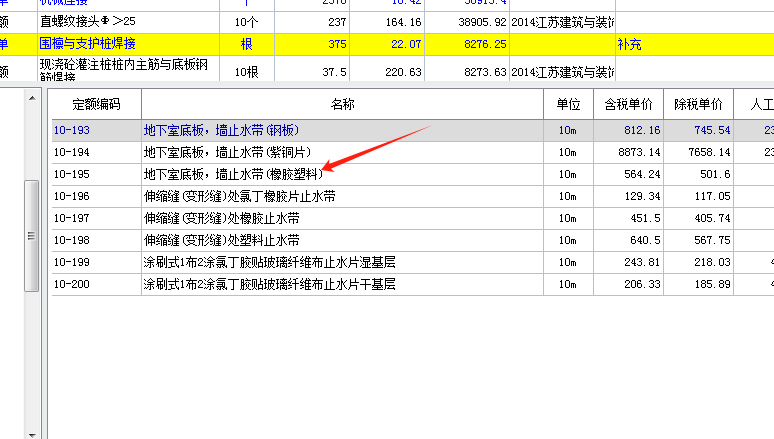Select quota code 10-193
774x439 pixels.
pyautogui.click(x=72, y=130)
